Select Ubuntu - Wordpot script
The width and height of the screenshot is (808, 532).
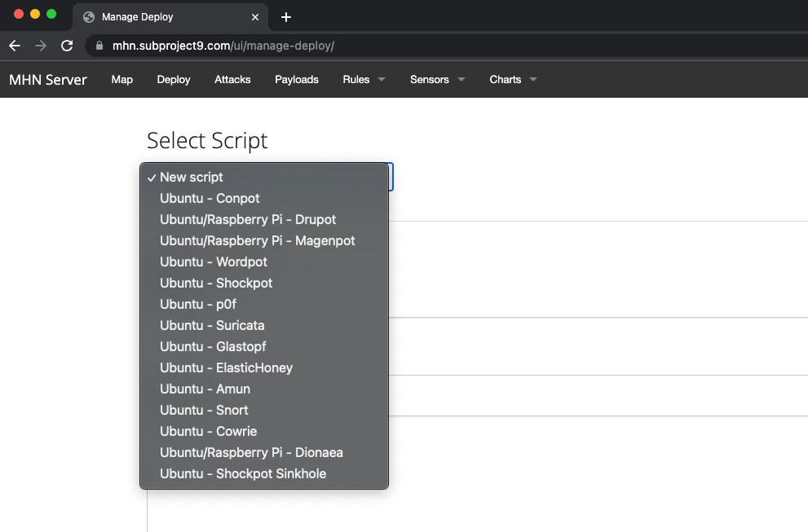[264, 262]
